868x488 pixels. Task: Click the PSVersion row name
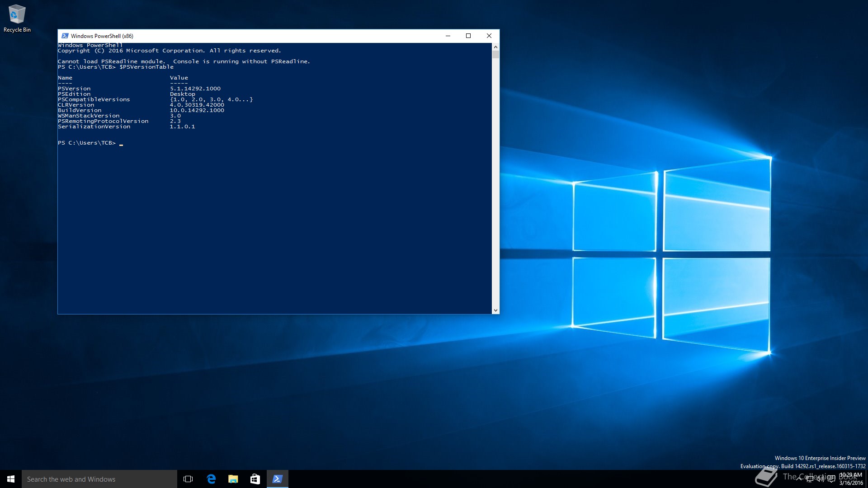pyautogui.click(x=74, y=89)
